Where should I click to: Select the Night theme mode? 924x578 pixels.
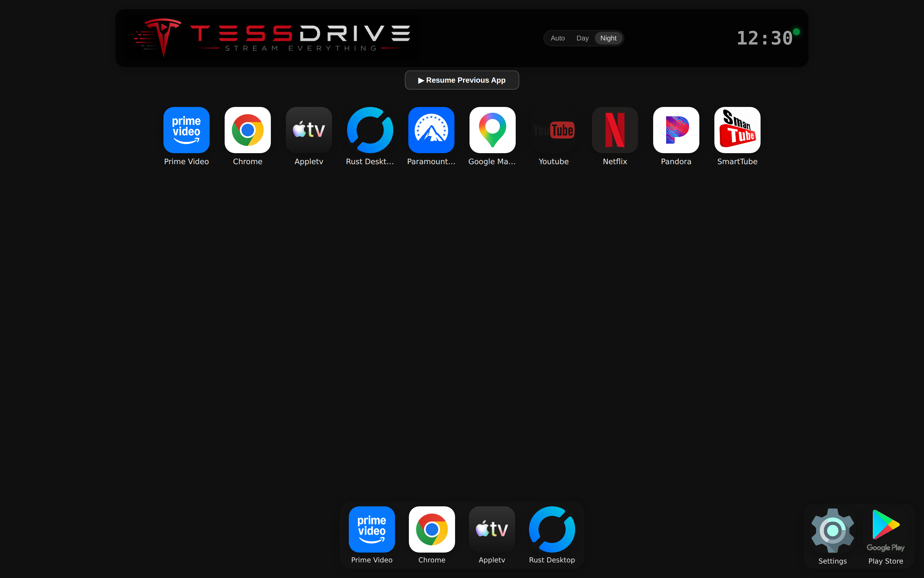(x=608, y=38)
